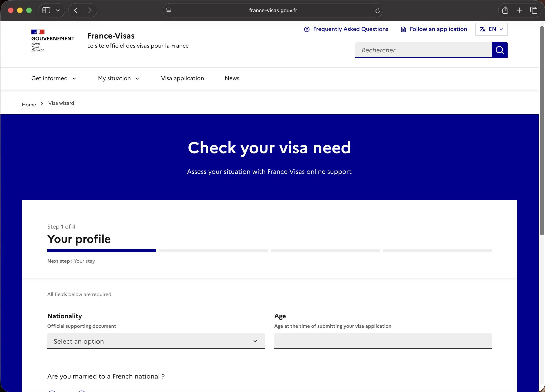545x392 pixels.
Task: Click the page reader icon in address bar
Action: click(x=169, y=10)
